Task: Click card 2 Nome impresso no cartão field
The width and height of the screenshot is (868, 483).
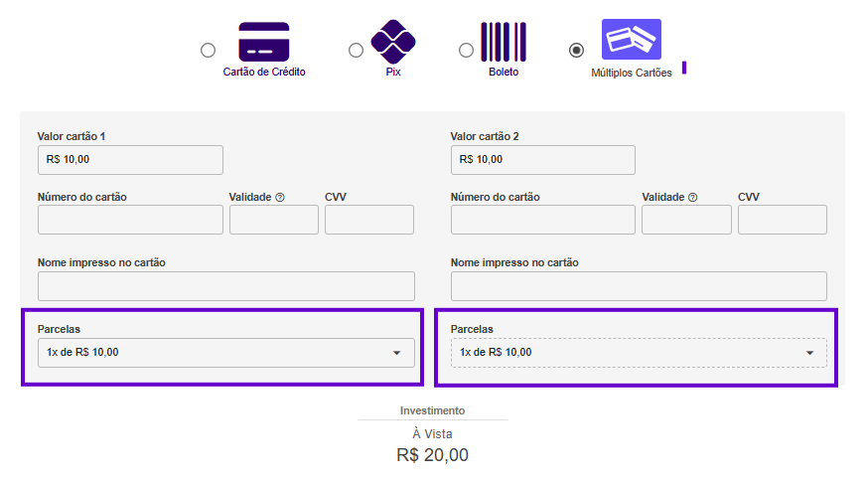Action: pyautogui.click(x=639, y=286)
